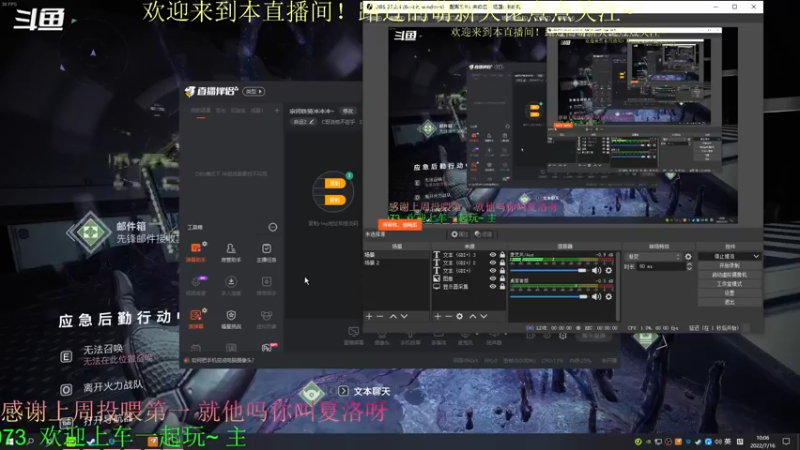This screenshot has width=800, height=450.
Task: Remove the selected scene in OBS
Action: pos(380,316)
